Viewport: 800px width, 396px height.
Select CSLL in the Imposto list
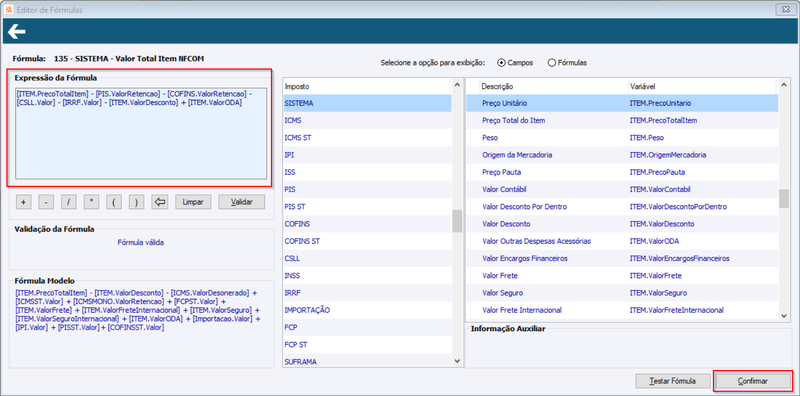367,258
